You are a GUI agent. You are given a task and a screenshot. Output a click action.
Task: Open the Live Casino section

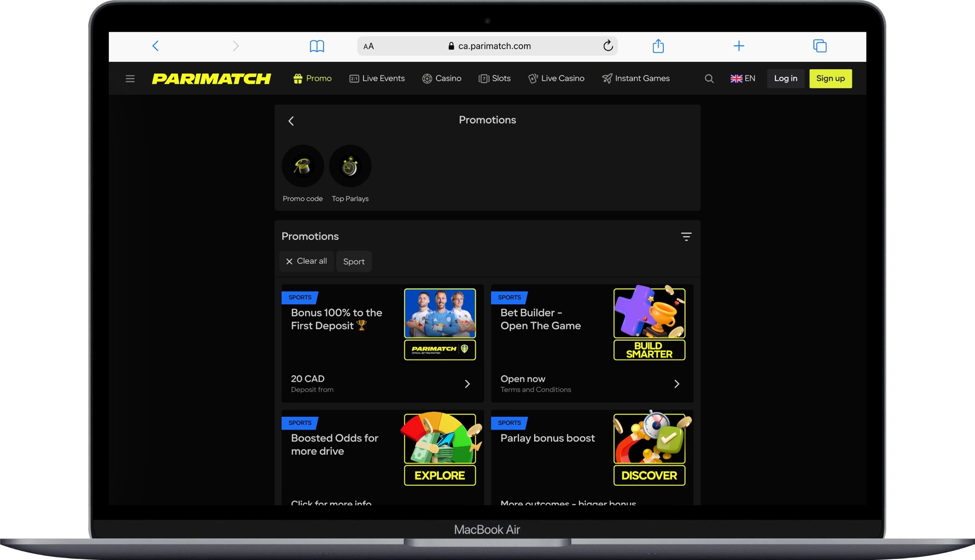coord(556,78)
